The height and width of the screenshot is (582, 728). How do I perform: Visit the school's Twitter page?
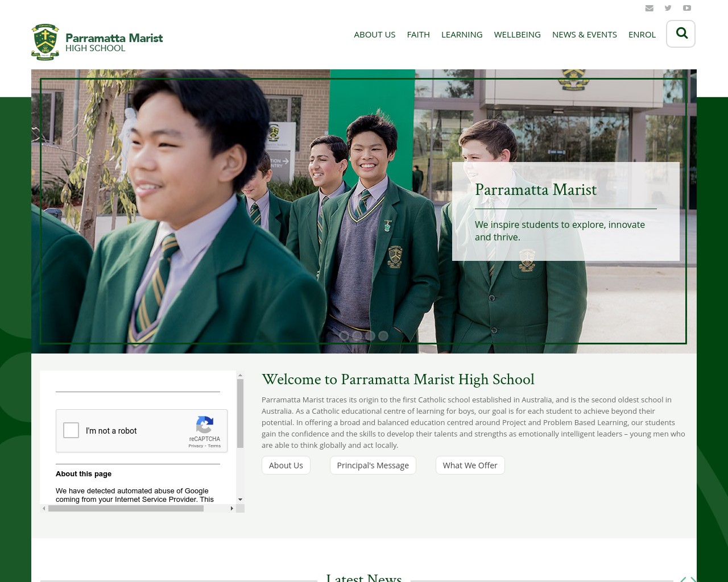pyautogui.click(x=668, y=8)
